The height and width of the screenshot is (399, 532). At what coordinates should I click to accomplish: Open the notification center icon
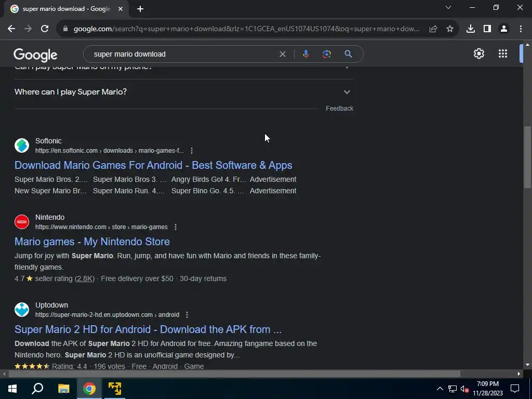tap(515, 389)
